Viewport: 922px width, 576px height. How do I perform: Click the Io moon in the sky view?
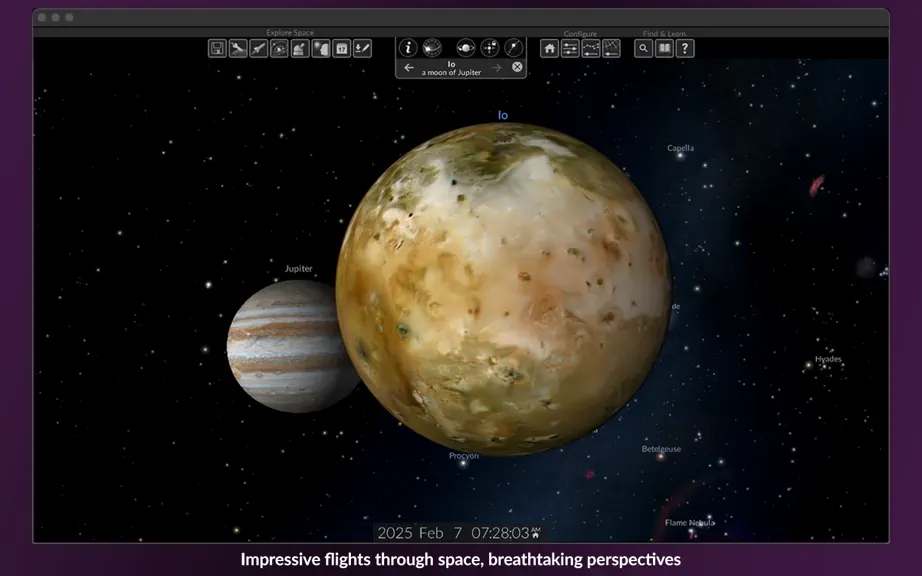(x=503, y=289)
